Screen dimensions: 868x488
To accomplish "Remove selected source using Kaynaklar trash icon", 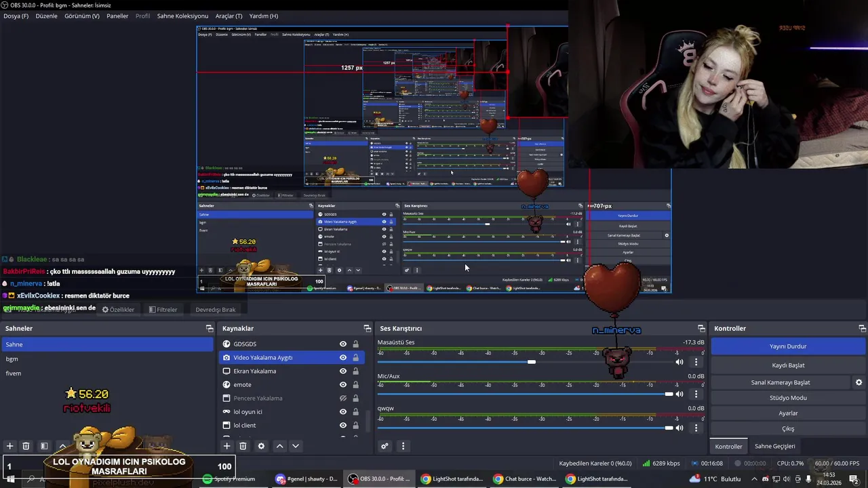I will [243, 446].
